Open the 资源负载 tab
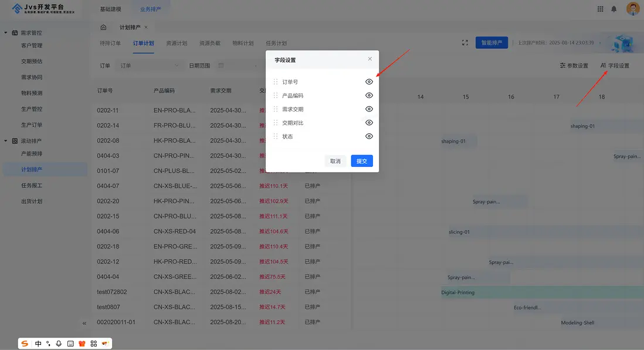 pos(210,43)
